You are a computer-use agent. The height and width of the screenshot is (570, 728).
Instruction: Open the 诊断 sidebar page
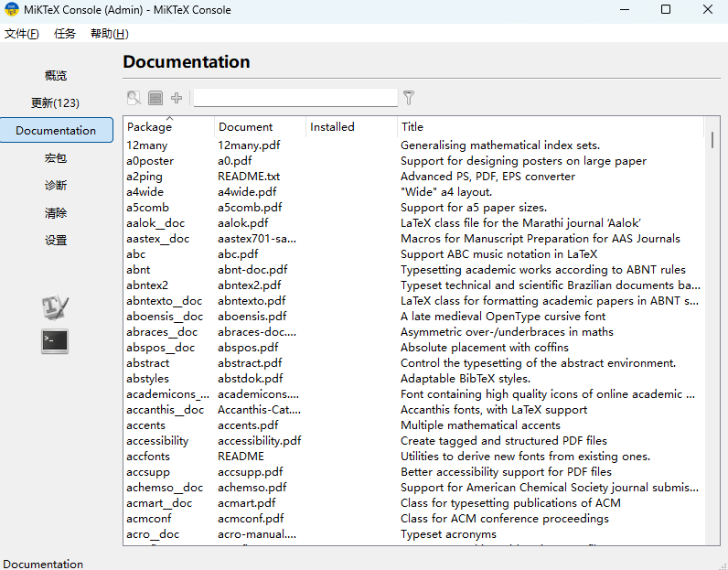coord(56,186)
